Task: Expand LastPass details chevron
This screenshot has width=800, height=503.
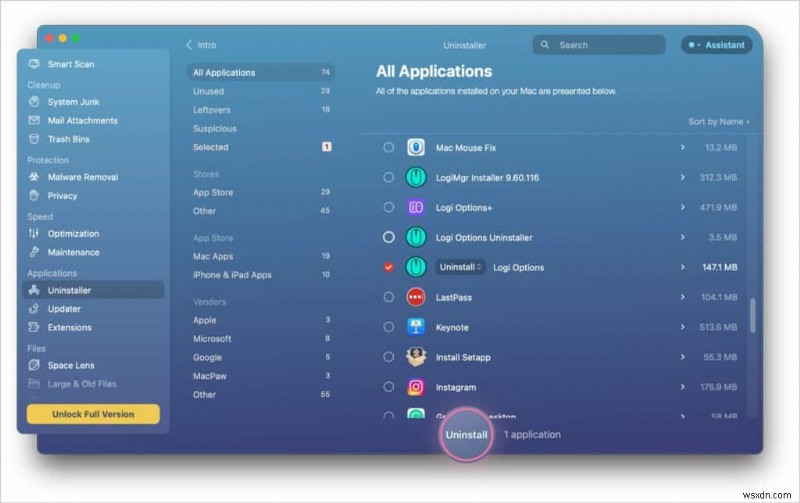Action: click(683, 297)
